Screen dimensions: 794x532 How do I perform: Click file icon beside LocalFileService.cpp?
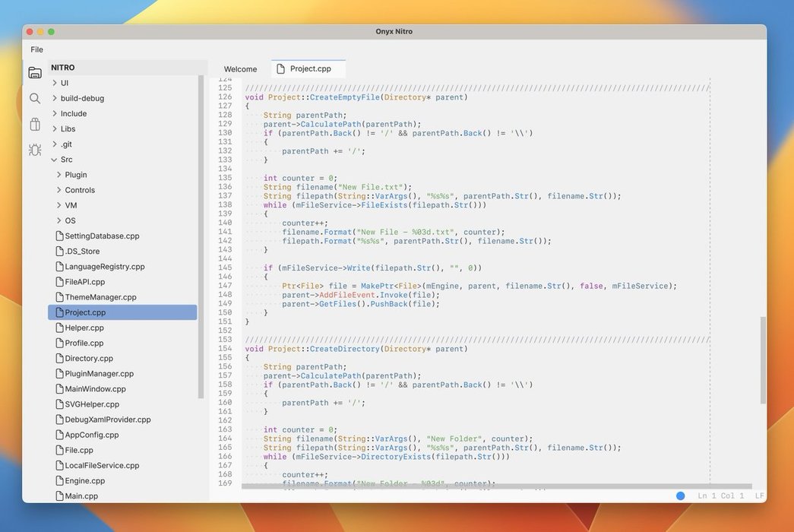pyautogui.click(x=59, y=465)
